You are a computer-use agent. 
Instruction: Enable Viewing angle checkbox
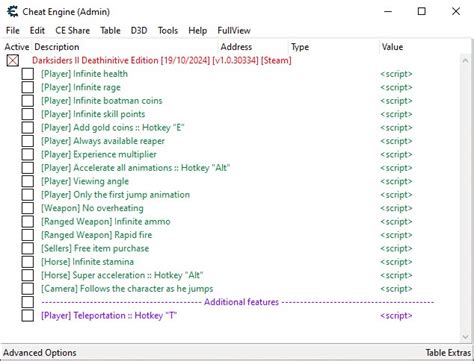click(28, 181)
